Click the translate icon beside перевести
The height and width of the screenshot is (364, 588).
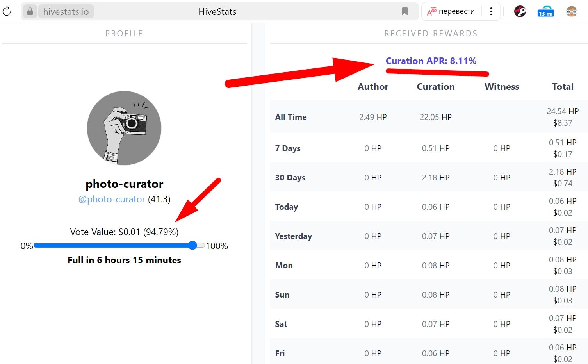[x=431, y=12]
